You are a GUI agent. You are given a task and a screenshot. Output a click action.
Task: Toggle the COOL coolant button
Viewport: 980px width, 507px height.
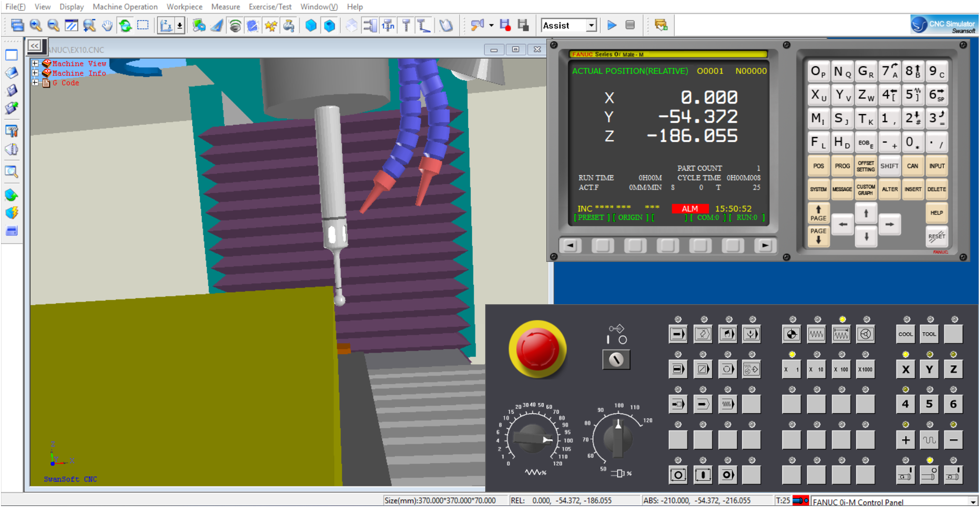pyautogui.click(x=906, y=334)
